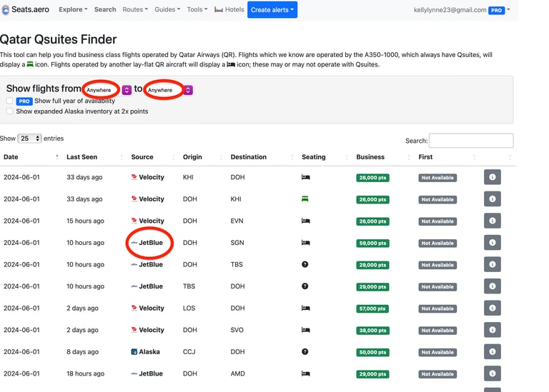Click lay-flat seat icon in DOH to SGN row

[306, 243]
